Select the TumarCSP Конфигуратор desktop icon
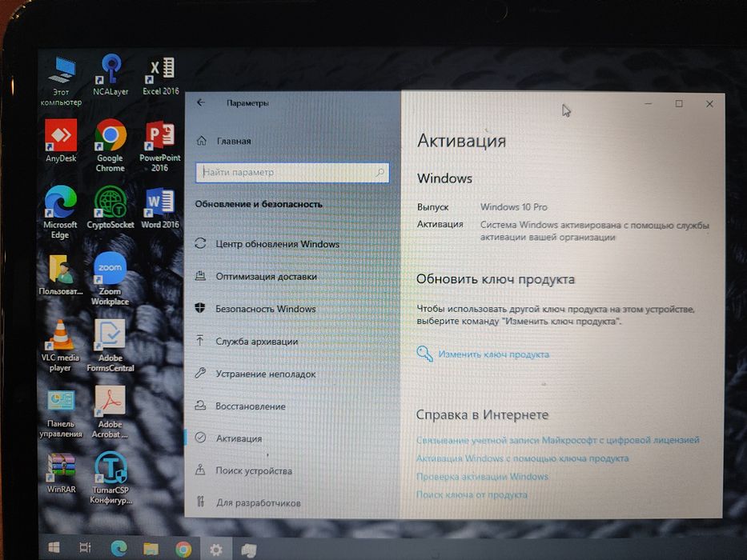Viewport: 747px width, 560px height. (110, 478)
